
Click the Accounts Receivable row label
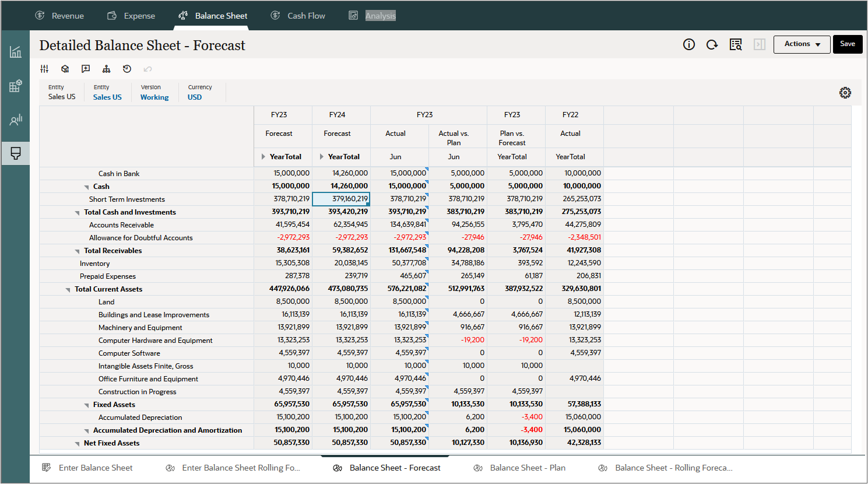(x=121, y=225)
